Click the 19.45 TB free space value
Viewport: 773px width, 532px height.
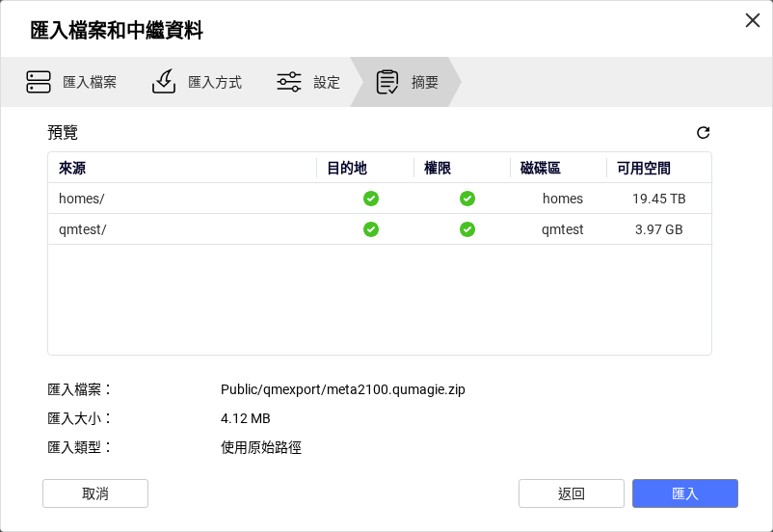[659, 199]
